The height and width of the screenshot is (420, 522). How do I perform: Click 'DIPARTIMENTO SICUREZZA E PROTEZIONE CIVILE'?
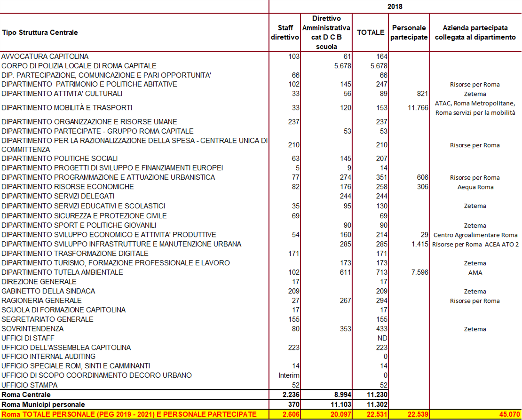pyautogui.click(x=84, y=215)
